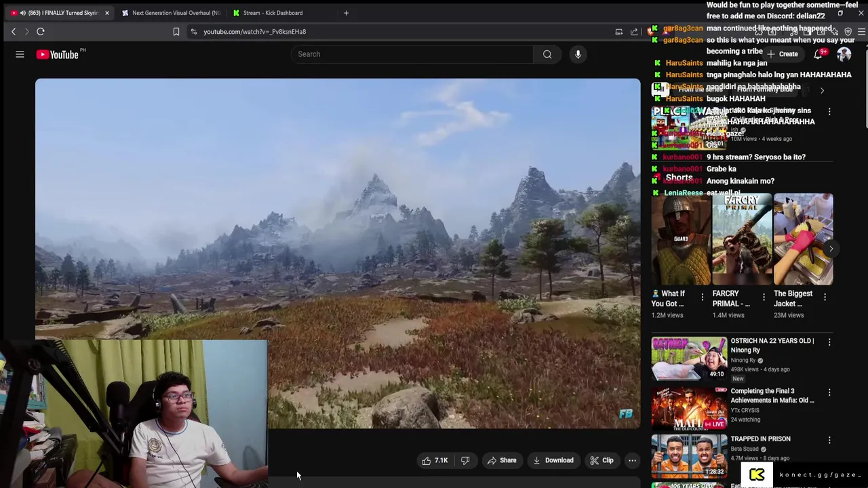Open the FARCRY PRIMAL short thumbnail

pos(742,239)
